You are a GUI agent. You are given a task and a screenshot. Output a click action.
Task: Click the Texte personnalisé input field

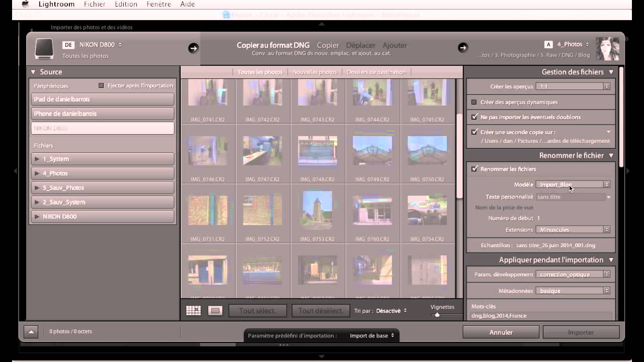(x=571, y=197)
